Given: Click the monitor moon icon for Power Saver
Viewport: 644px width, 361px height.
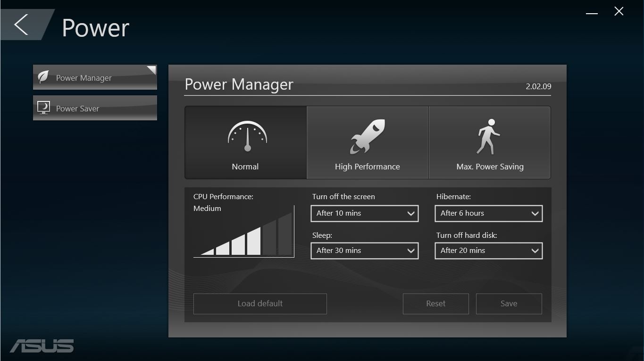Looking at the screenshot, I should pyautogui.click(x=43, y=108).
